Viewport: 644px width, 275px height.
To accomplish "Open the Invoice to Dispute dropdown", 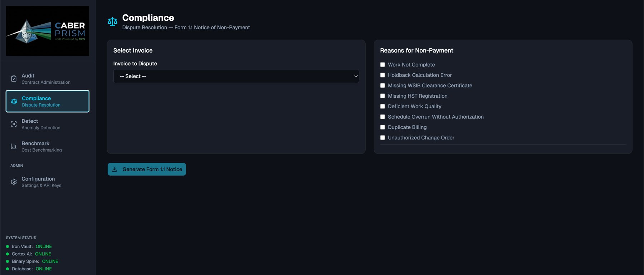I will pyautogui.click(x=236, y=76).
